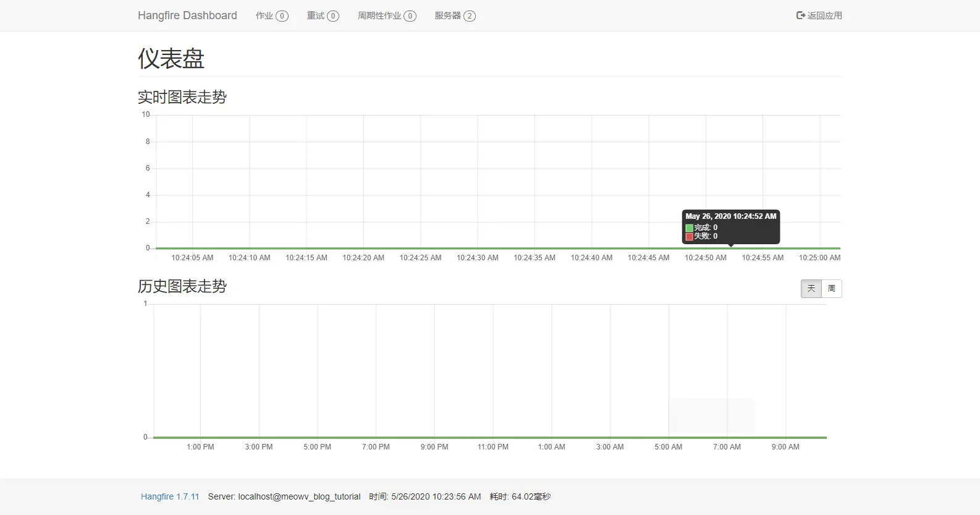The height and width of the screenshot is (515, 980).
Task: Open the 重试 menu item
Action: (x=323, y=15)
